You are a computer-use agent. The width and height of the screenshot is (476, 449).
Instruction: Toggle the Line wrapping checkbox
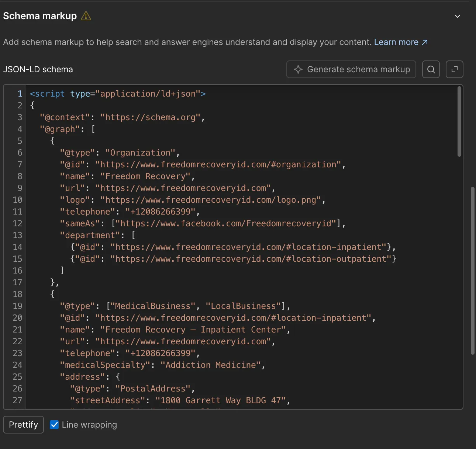tap(54, 425)
